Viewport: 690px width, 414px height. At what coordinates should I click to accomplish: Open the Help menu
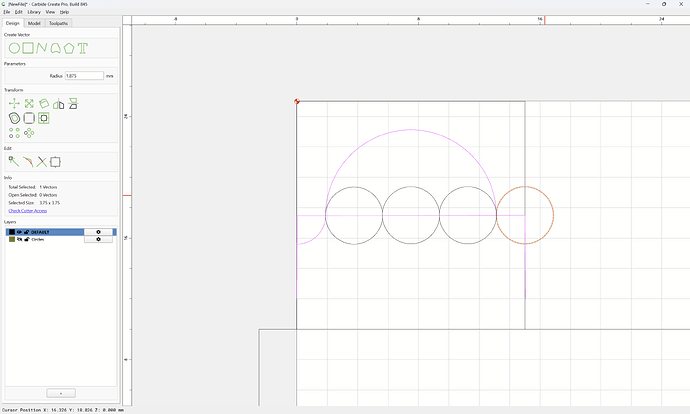[x=64, y=12]
